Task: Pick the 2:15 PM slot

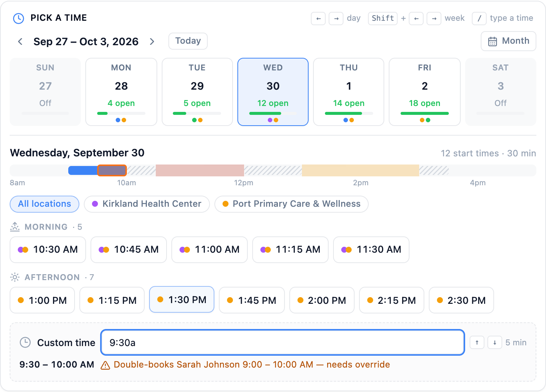Action: pyautogui.click(x=392, y=300)
